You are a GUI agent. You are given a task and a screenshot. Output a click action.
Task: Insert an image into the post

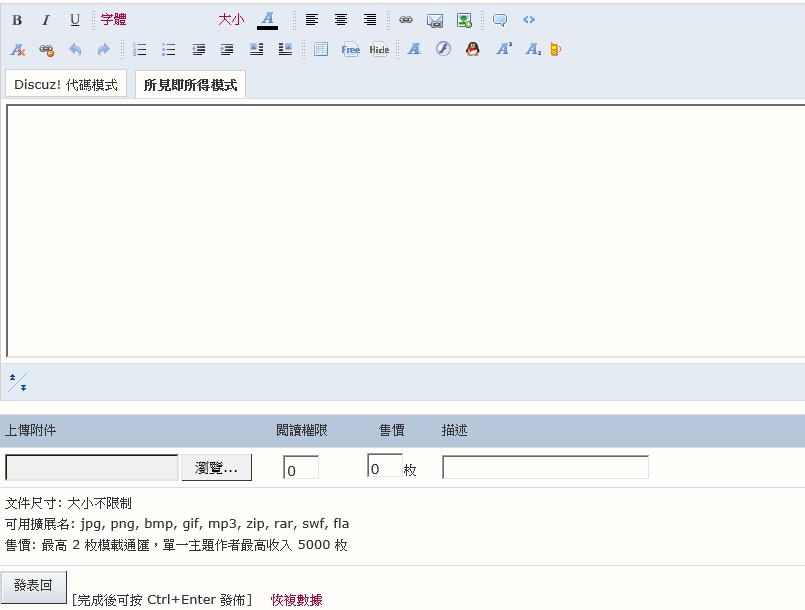pyautogui.click(x=464, y=21)
